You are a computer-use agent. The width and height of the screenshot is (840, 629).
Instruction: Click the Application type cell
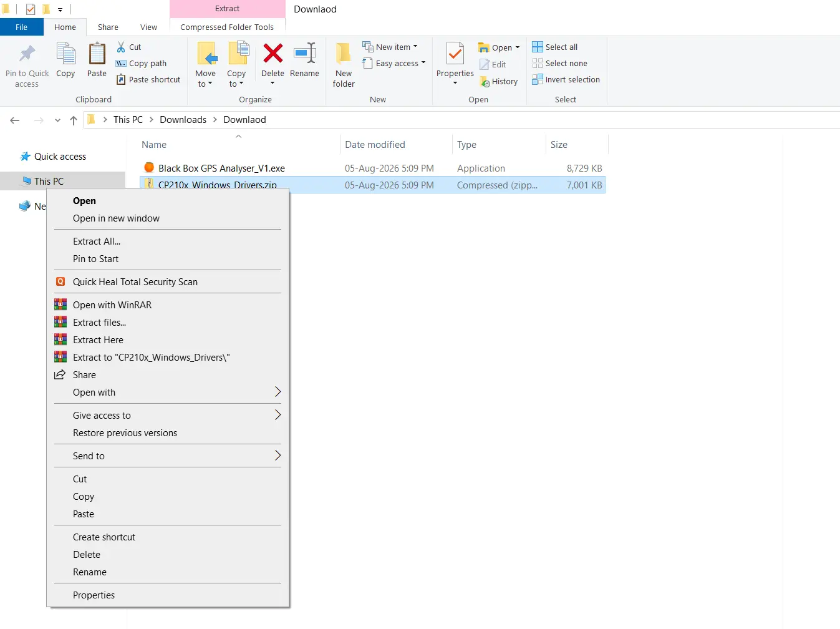tap(481, 168)
